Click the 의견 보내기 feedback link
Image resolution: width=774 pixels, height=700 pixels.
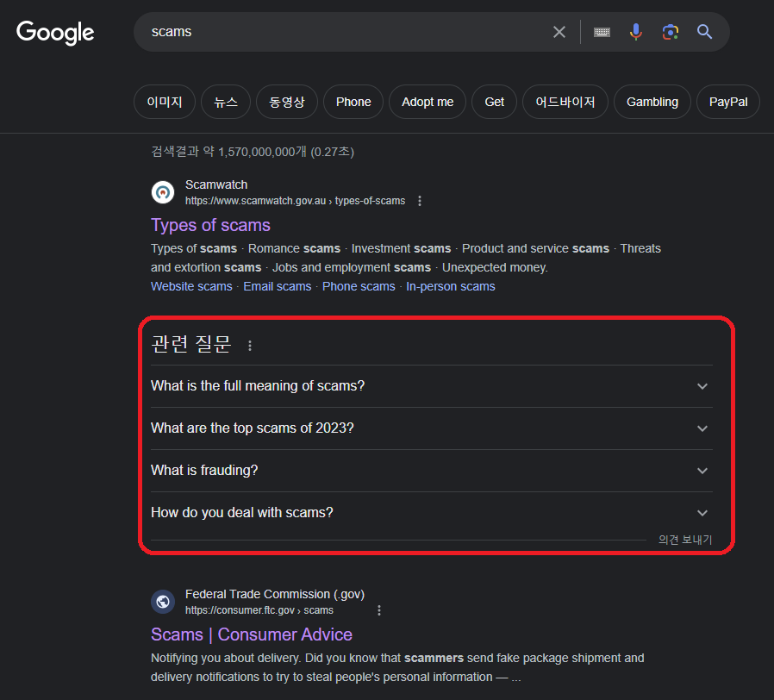[x=685, y=540]
